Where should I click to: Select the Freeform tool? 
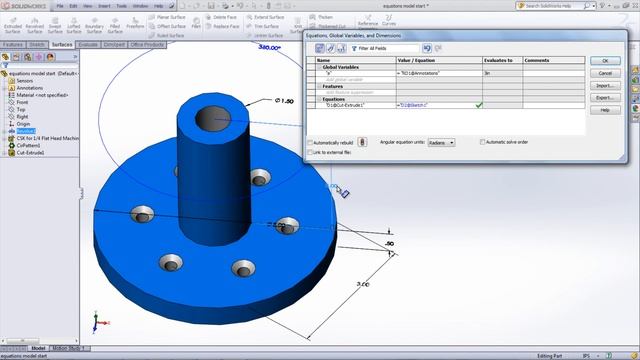click(x=135, y=23)
